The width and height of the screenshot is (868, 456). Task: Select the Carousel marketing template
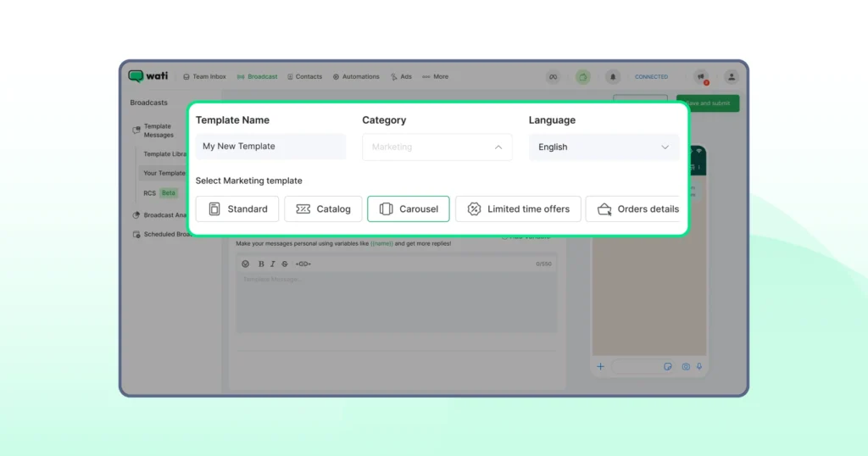(x=409, y=209)
